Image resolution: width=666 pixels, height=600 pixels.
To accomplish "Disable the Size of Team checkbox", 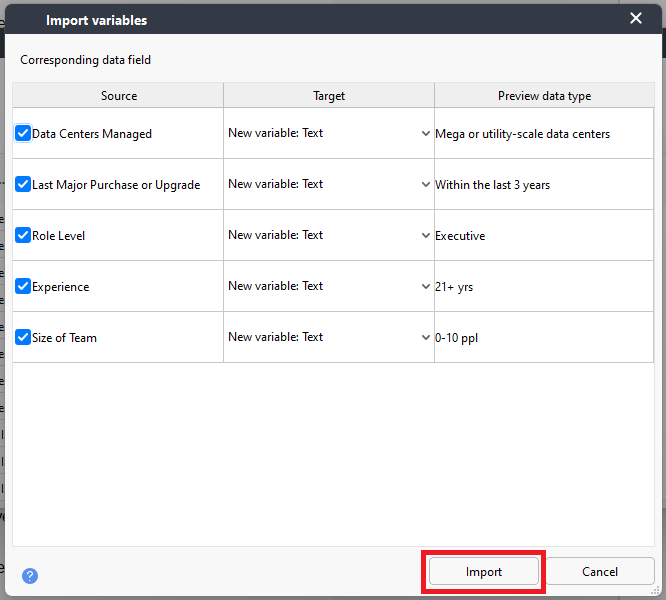I will pyautogui.click(x=23, y=337).
